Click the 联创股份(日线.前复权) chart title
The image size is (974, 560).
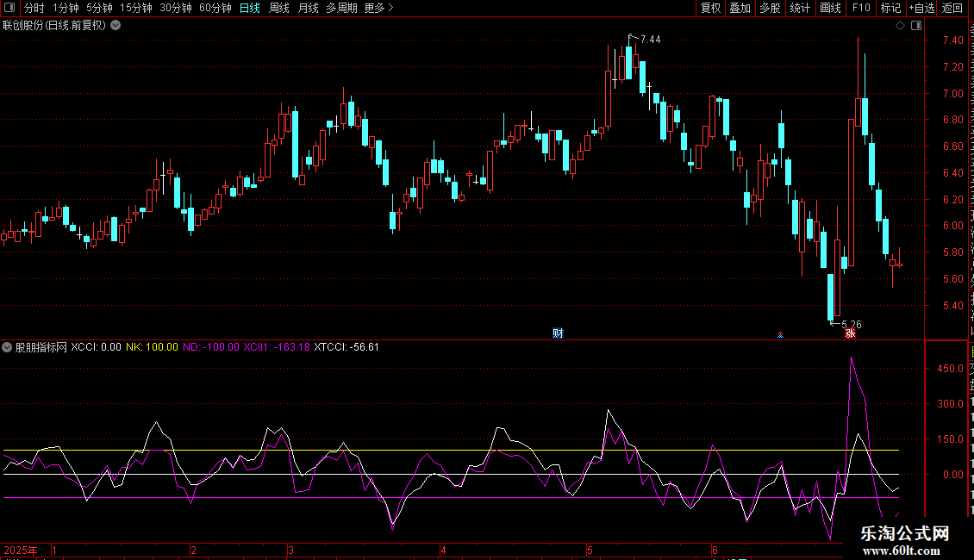54,26
